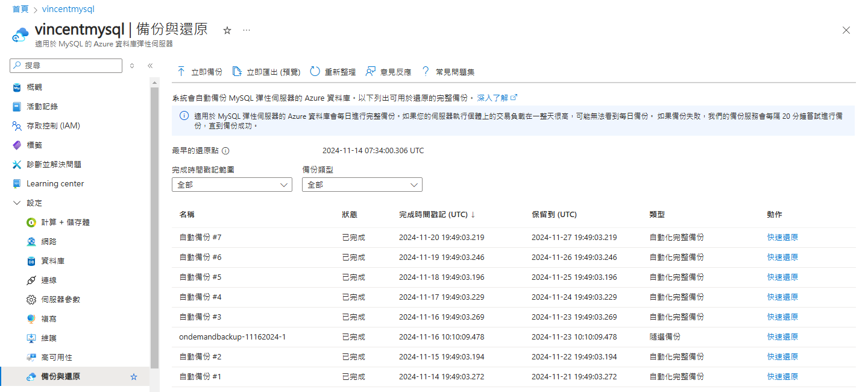Screen dimensions: 868x392
Task: Sort by 類型 column header
Action: (x=657, y=215)
